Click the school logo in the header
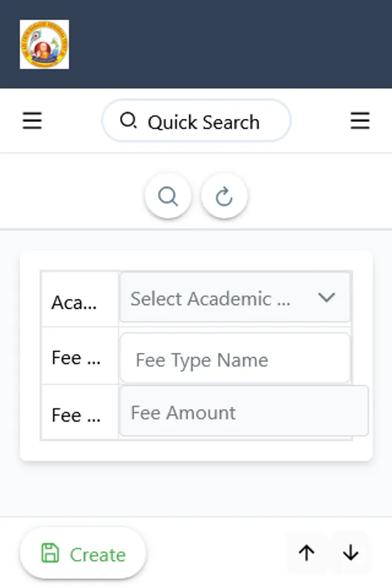This screenshot has width=392, height=588. 44,44
